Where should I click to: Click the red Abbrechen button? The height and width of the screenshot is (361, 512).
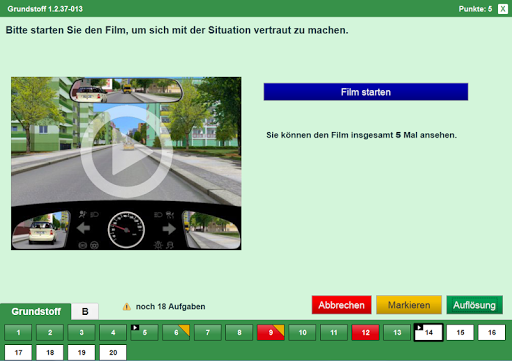click(341, 305)
